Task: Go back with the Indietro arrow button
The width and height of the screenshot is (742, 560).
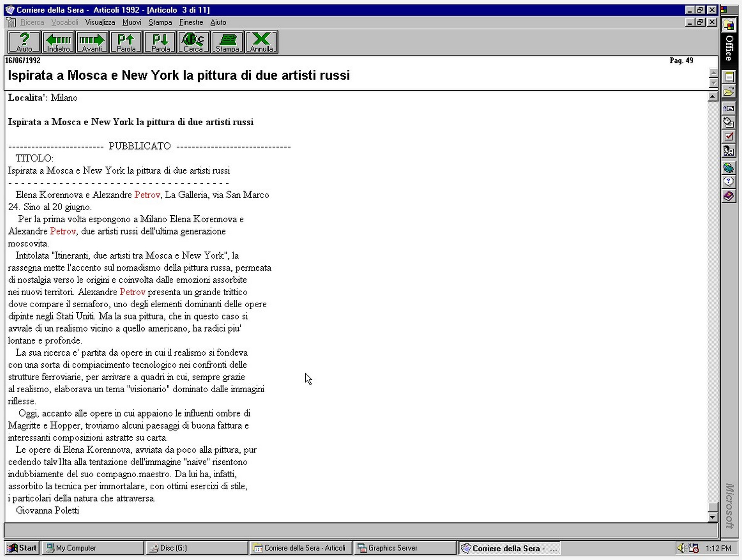Action: click(58, 42)
